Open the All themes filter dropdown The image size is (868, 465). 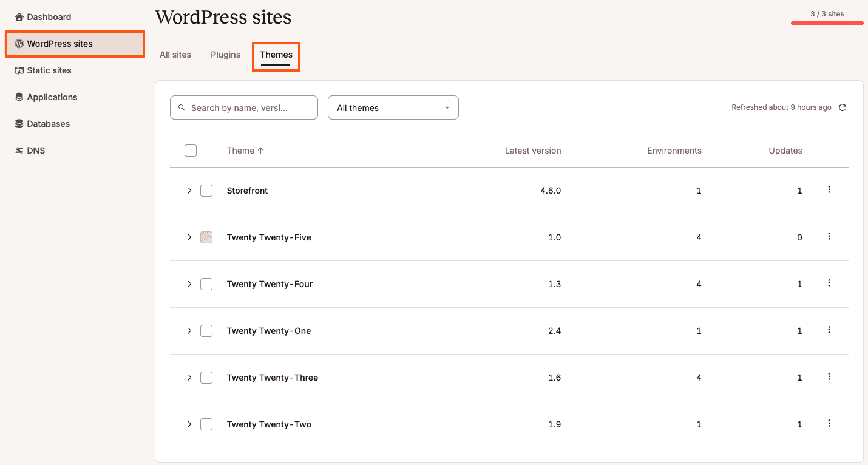pos(393,107)
